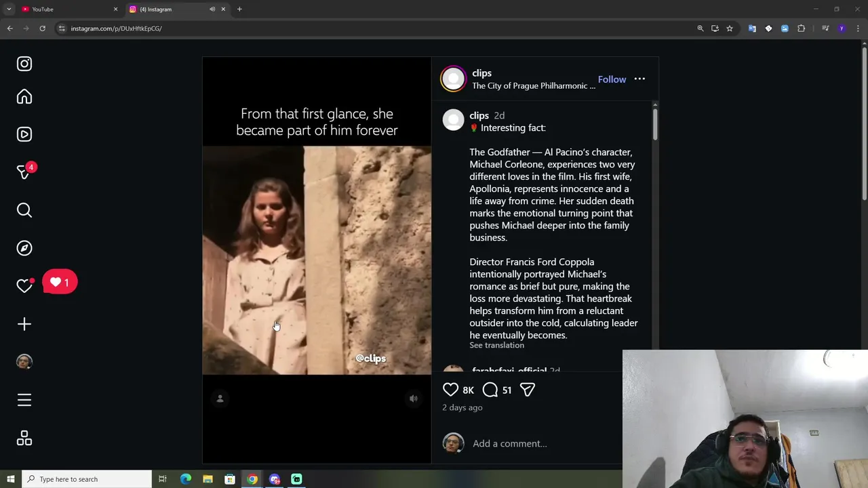Follow the clips account
The height and width of the screenshot is (488, 868).
tap(612, 79)
